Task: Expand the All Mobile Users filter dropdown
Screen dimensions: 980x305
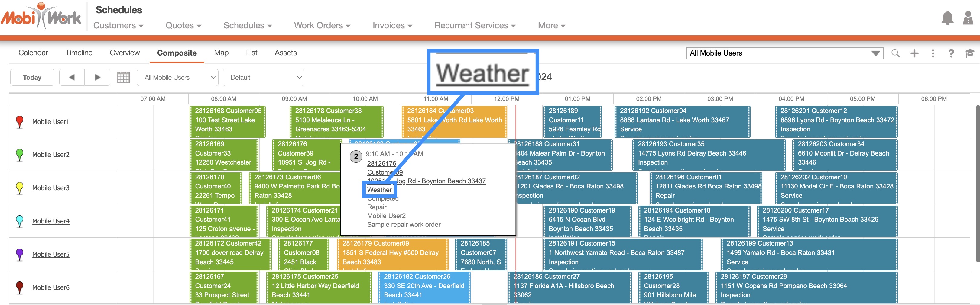Action: click(x=177, y=78)
